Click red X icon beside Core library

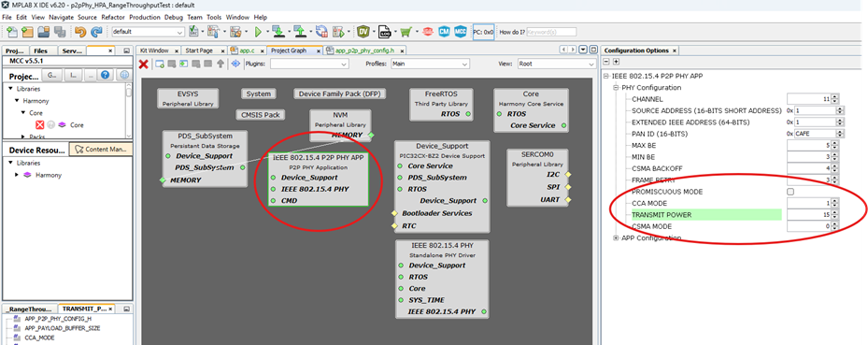(40, 125)
